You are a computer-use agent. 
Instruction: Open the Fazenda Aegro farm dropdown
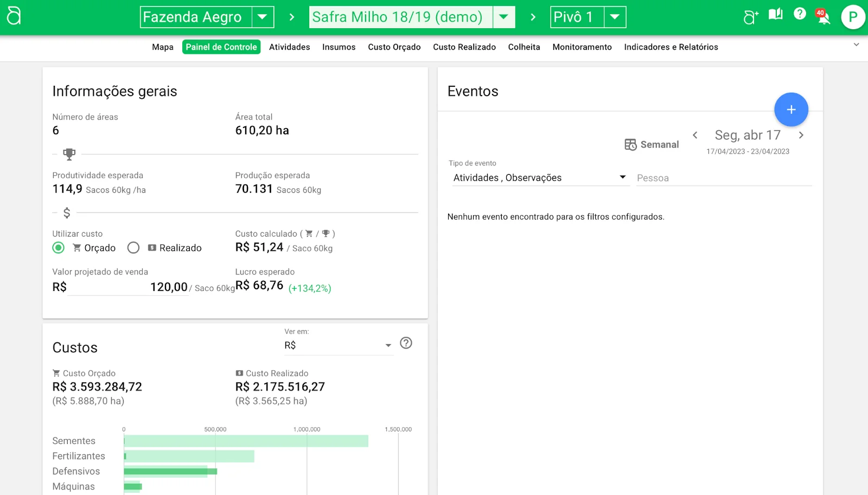coord(263,17)
